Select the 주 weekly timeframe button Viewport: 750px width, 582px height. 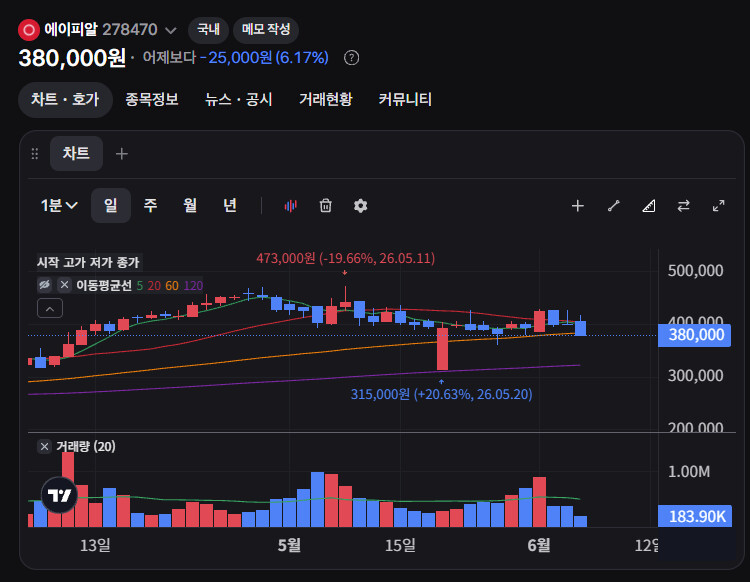[x=150, y=206]
